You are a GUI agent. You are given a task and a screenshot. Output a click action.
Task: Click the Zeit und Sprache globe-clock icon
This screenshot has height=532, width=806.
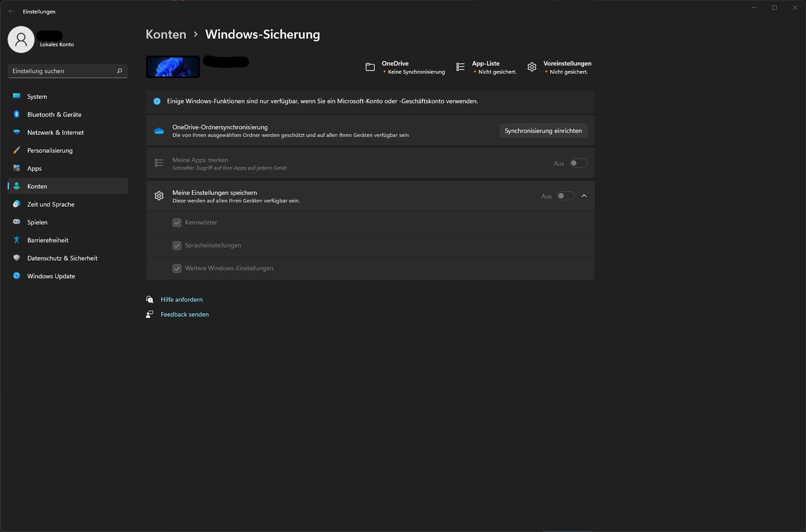[17, 204]
